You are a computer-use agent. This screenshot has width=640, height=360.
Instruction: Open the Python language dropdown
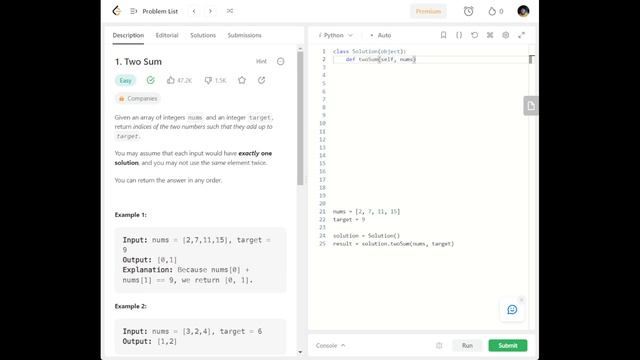336,36
